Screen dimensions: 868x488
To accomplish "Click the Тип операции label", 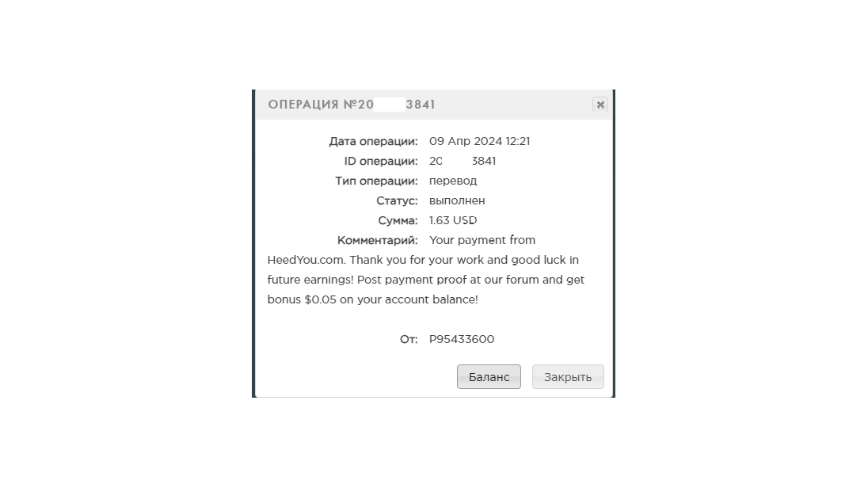I will (376, 181).
